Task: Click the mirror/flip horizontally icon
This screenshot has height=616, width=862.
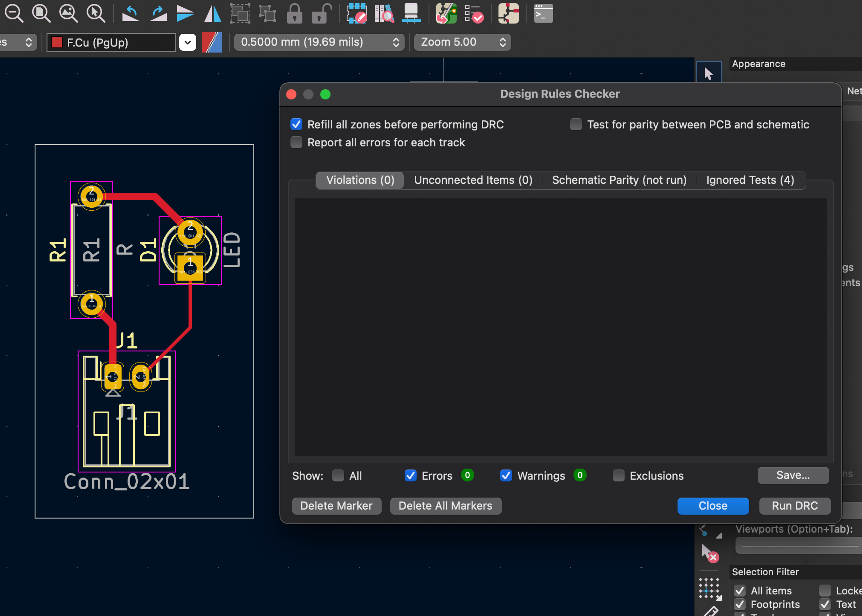Action: click(212, 14)
